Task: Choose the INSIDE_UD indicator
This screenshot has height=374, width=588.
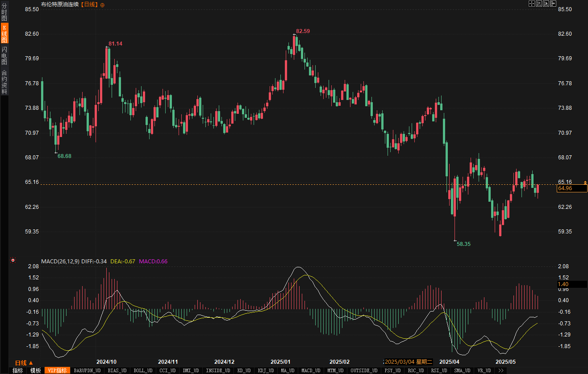Action: tap(218, 370)
